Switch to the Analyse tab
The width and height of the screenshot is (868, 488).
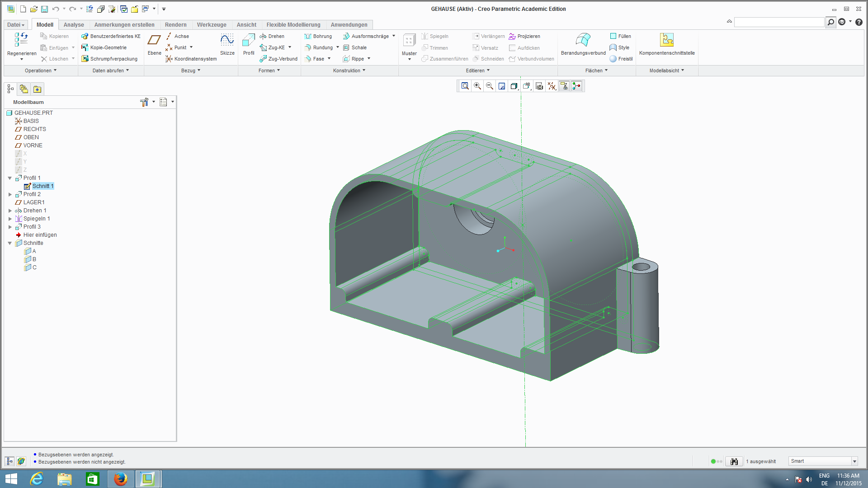tap(74, 25)
